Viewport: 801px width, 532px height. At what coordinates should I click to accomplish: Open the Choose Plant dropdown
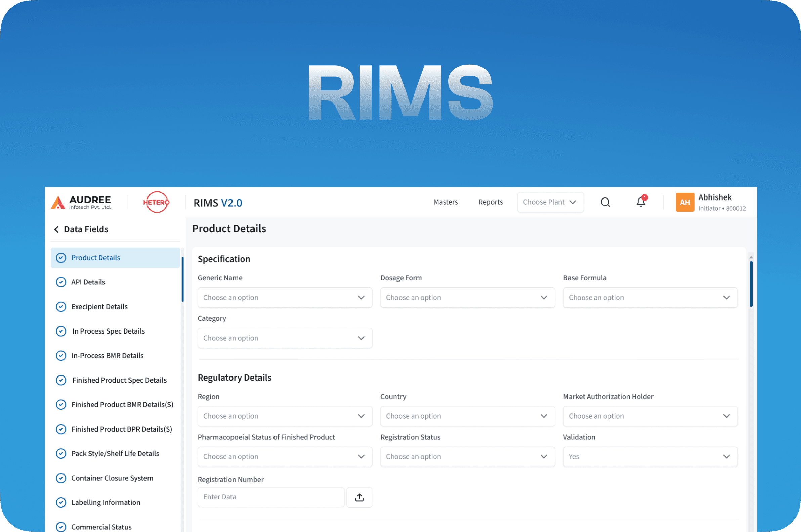click(550, 202)
